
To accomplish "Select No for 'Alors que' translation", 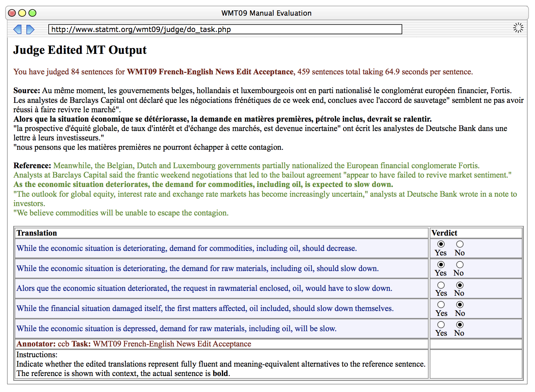I will click(460, 285).
